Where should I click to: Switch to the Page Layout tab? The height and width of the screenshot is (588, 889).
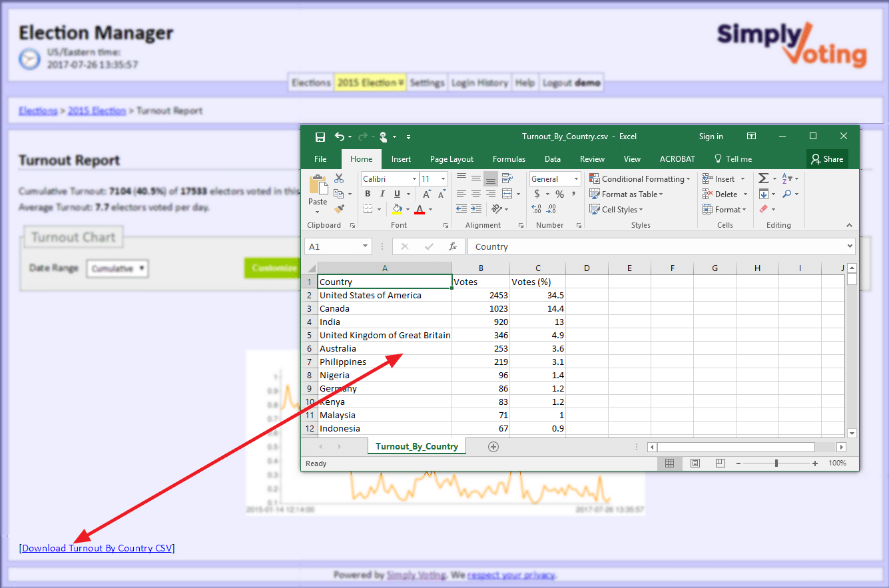452,159
